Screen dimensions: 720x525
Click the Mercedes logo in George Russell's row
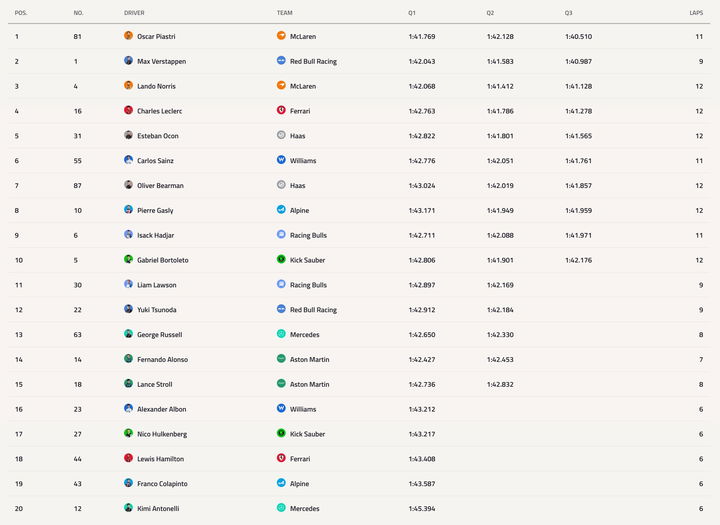(281, 333)
